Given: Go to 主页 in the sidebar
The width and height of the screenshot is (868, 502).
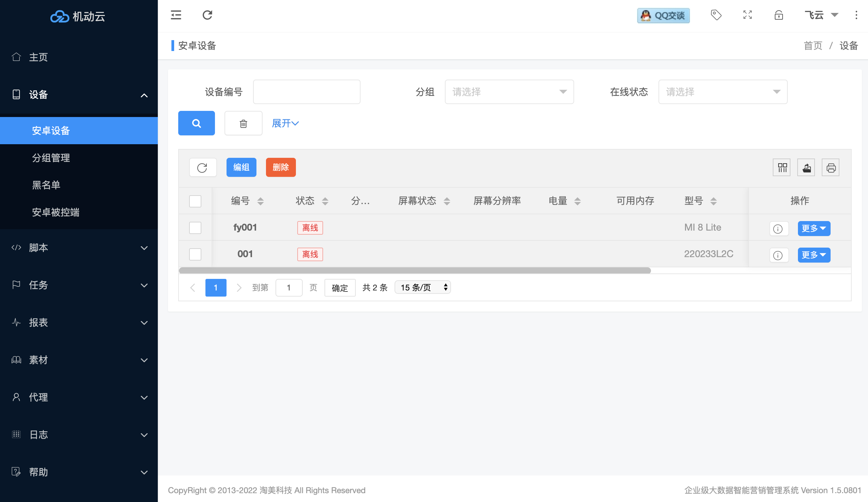Looking at the screenshot, I should (79, 57).
